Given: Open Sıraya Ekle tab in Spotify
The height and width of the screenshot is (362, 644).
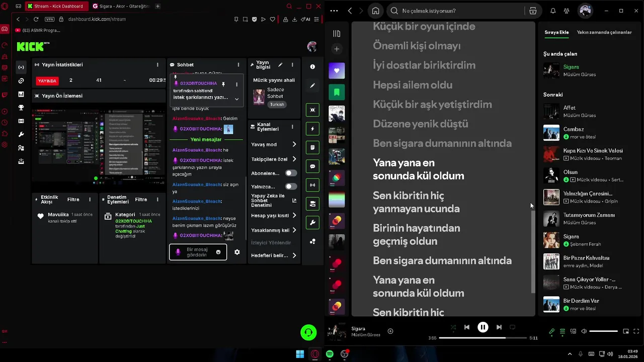Looking at the screenshot, I should pos(556,32).
